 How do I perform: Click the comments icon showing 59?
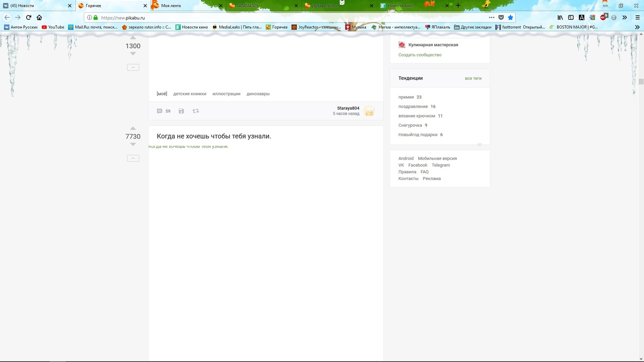[x=160, y=111]
